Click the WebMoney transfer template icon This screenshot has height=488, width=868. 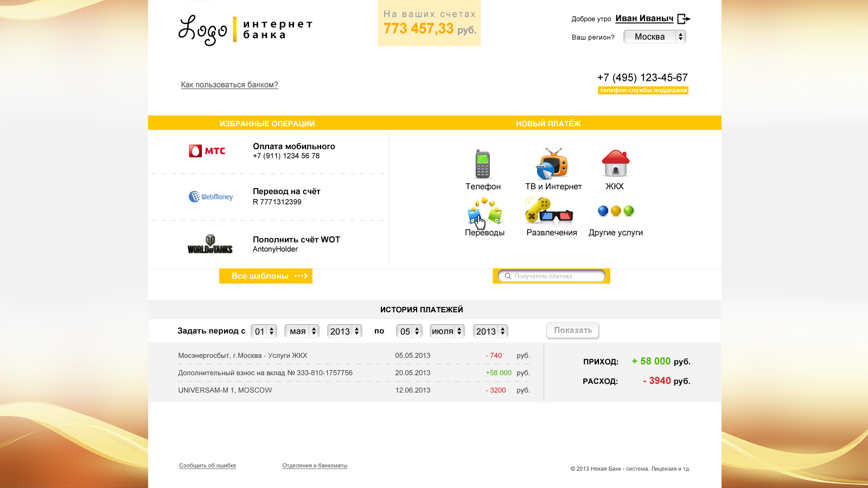[x=212, y=197]
